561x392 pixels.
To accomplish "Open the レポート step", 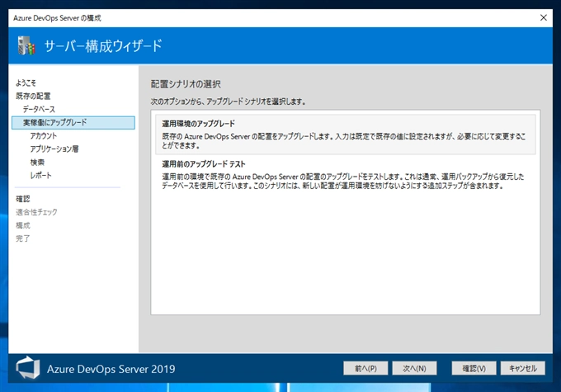I will pos(40,176).
